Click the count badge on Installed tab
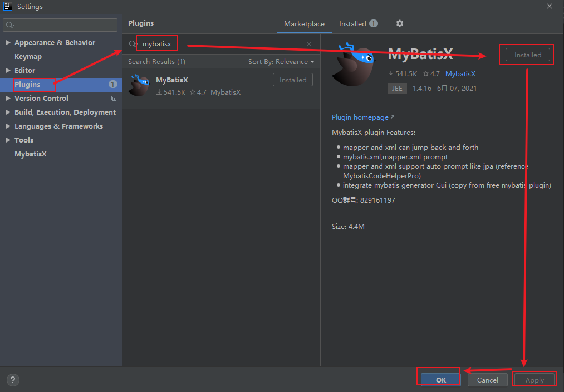564x392 pixels. tap(374, 23)
